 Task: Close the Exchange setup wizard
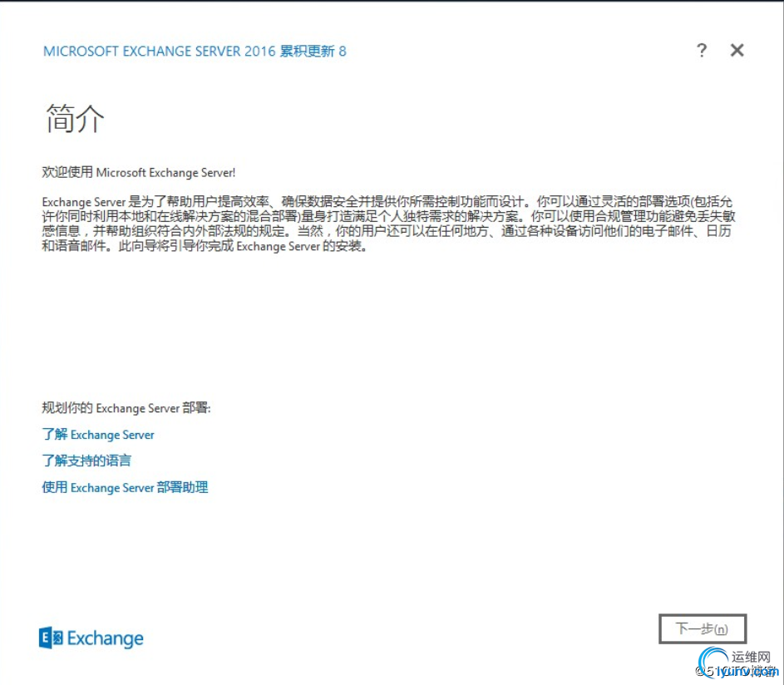[x=737, y=50]
